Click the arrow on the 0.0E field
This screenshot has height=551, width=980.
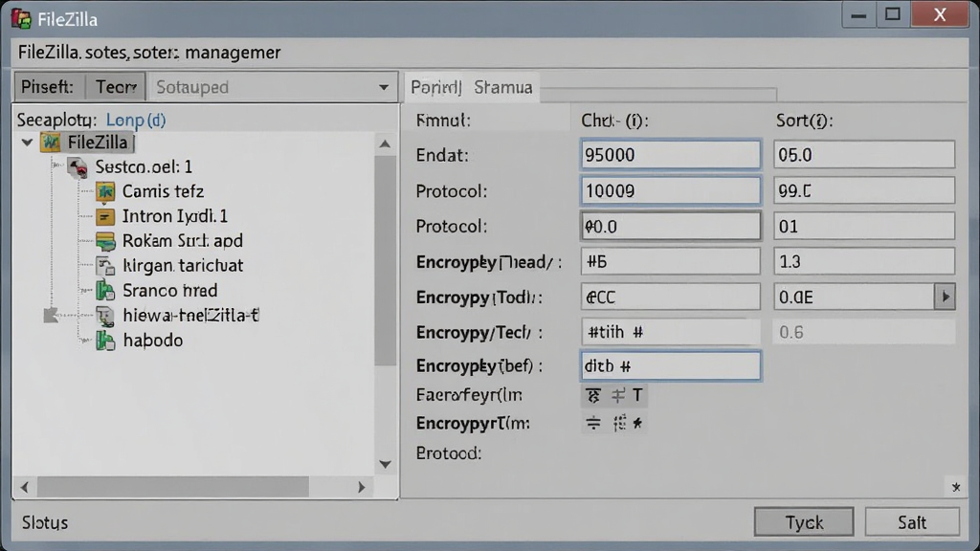click(x=945, y=297)
